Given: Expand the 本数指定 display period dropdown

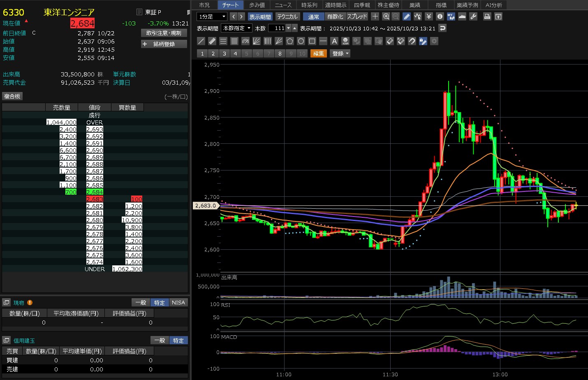Looking at the screenshot, I should (x=237, y=28).
